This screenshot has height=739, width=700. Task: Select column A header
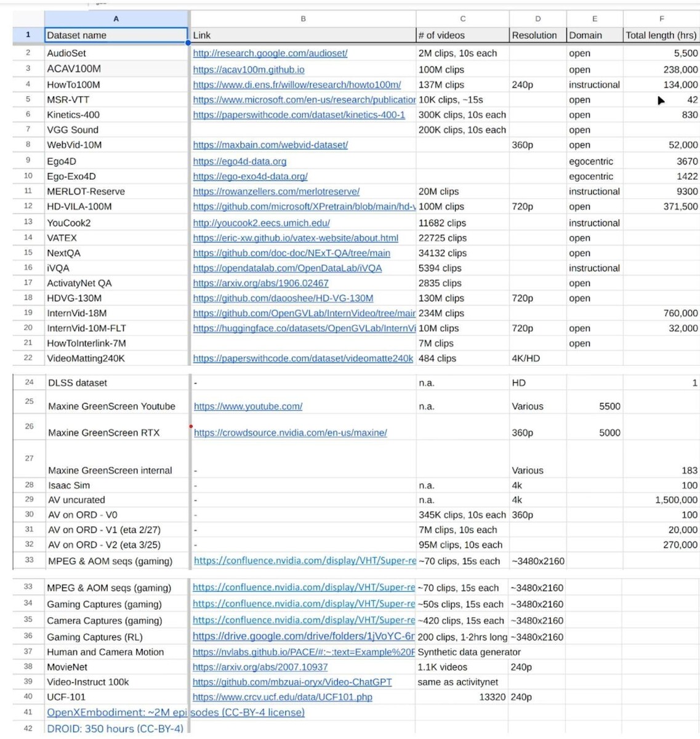coord(116,19)
